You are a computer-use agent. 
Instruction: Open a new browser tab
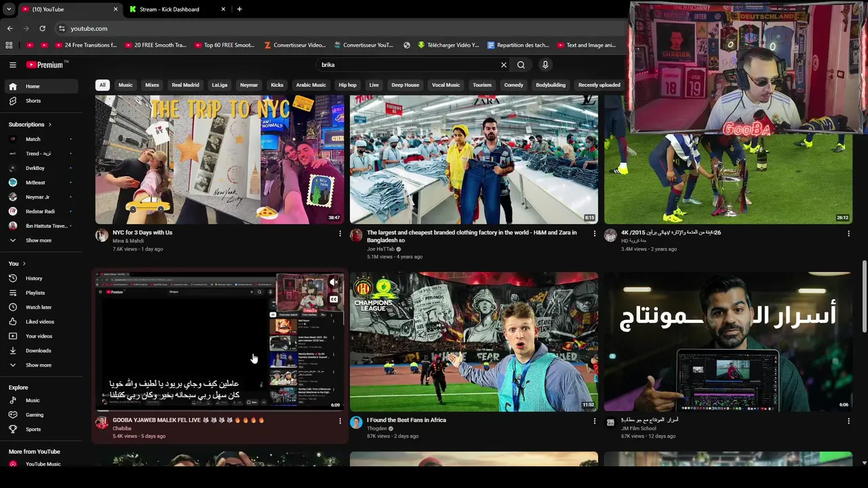coord(239,9)
